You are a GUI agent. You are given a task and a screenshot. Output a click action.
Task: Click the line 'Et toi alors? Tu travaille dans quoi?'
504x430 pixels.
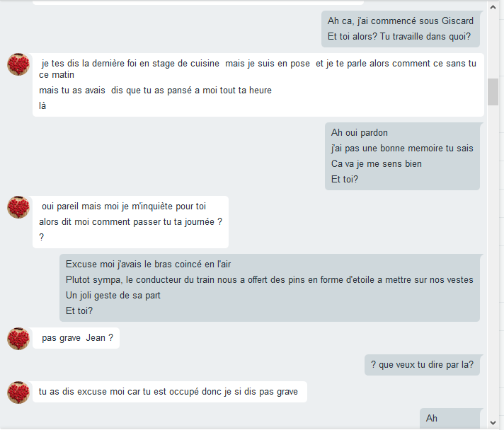[399, 37]
